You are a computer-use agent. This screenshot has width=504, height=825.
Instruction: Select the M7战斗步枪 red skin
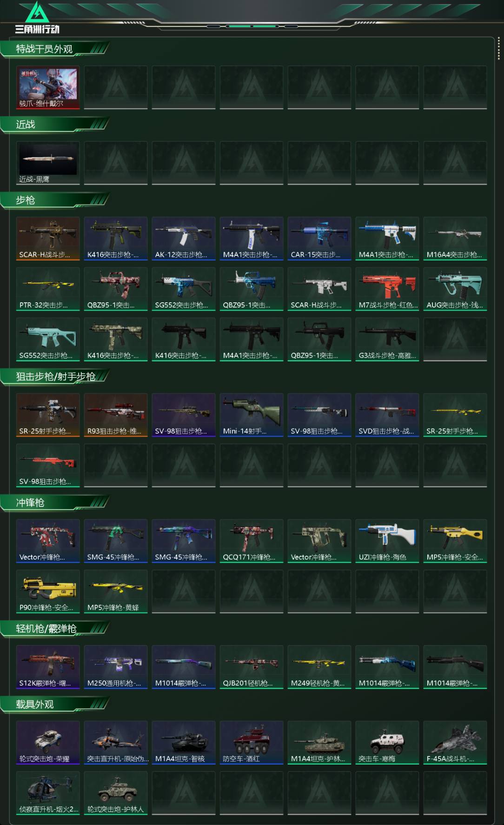(x=387, y=289)
